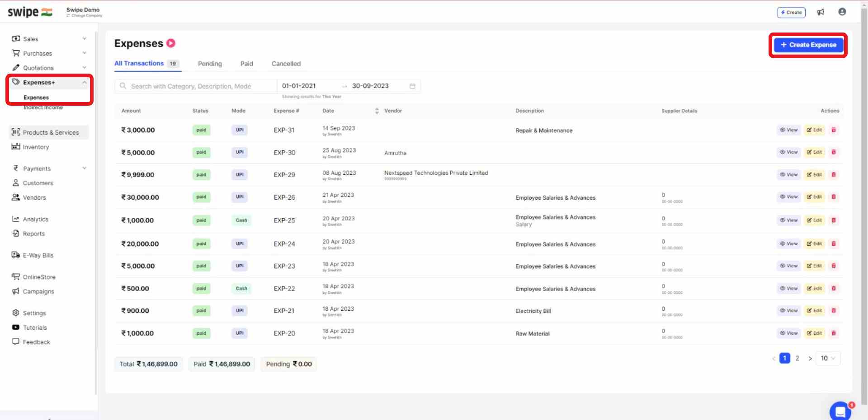Switch to the Cancelled tab
The image size is (868, 420).
286,64
